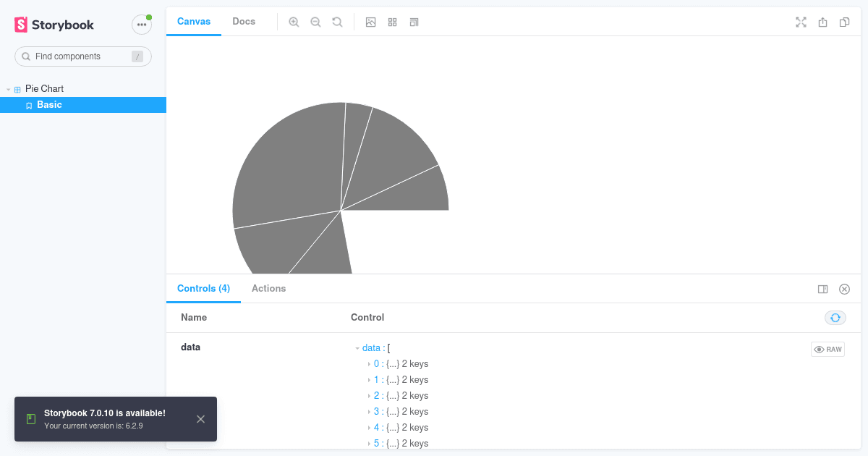The width and height of the screenshot is (868, 456).
Task: Zoom in on the canvas
Action: [294, 22]
